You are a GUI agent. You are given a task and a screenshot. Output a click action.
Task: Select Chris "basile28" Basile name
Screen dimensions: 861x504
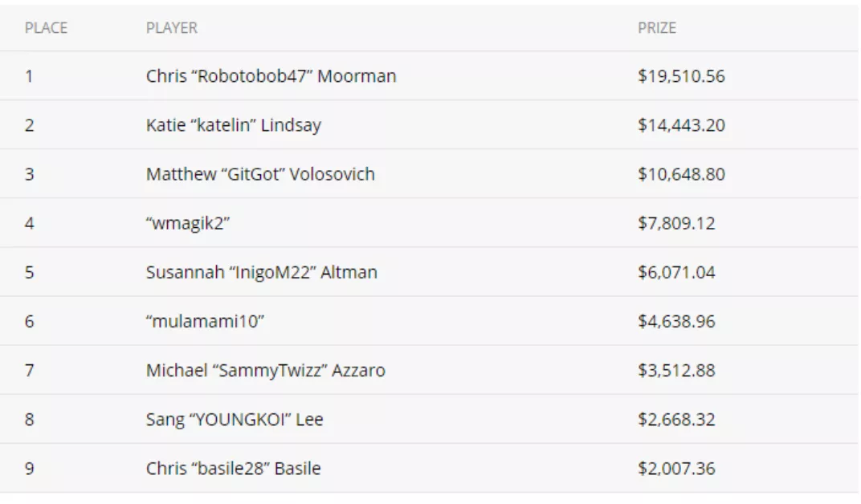[233, 469]
